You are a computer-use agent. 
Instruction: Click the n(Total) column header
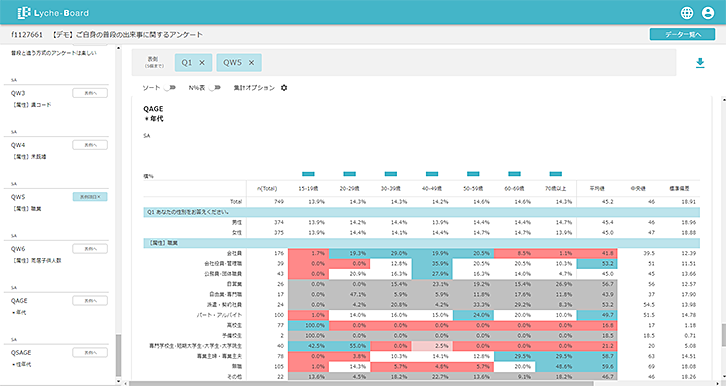point(267,188)
